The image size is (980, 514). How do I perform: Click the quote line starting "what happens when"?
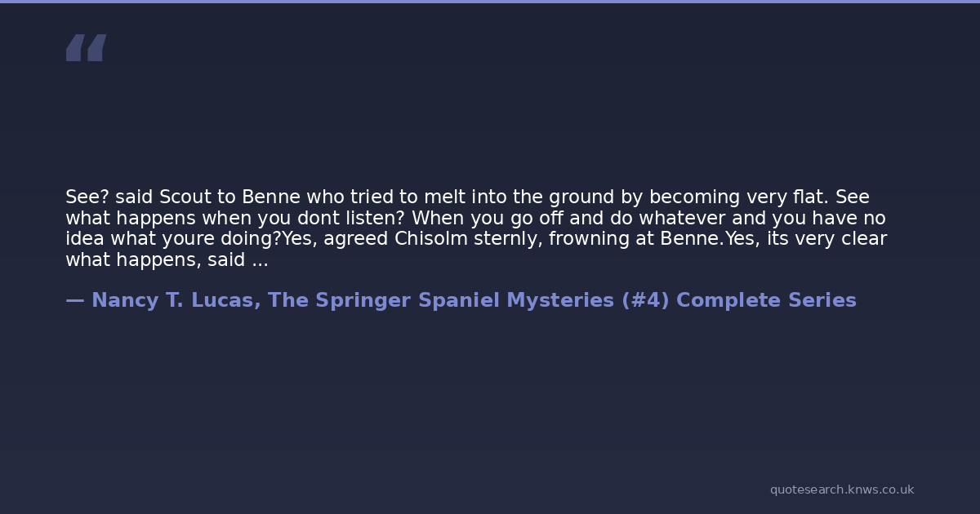[x=475, y=219]
